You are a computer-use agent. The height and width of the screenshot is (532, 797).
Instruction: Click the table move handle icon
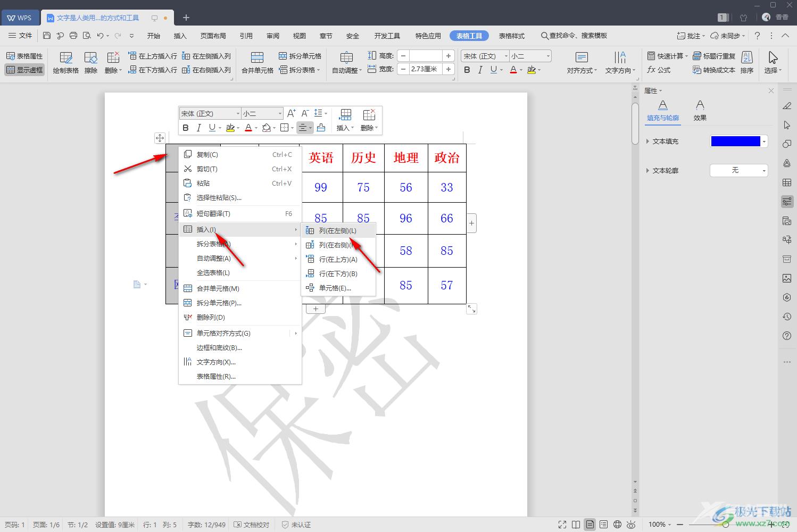click(160, 138)
